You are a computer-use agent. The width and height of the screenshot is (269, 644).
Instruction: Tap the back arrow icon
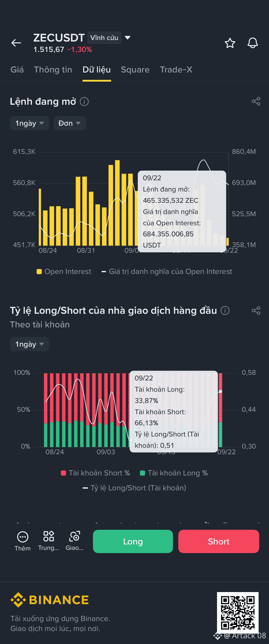point(16,43)
